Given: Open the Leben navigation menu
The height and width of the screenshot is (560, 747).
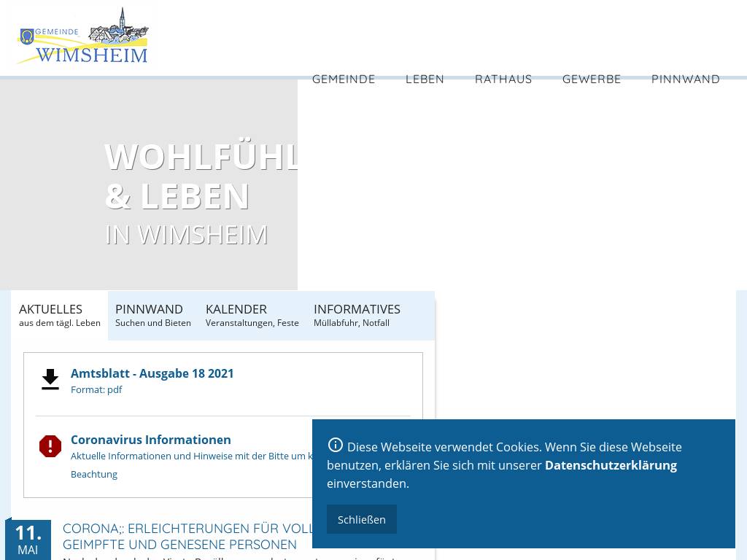Looking at the screenshot, I should 425,79.
